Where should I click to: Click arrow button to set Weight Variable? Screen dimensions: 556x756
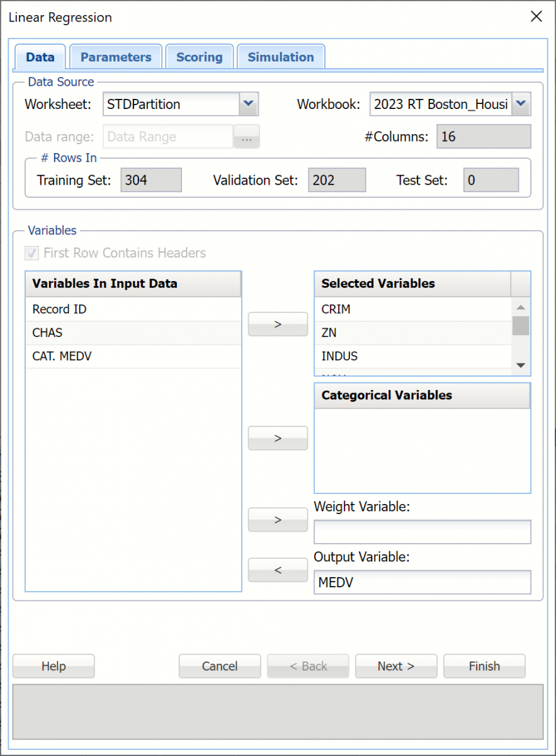pos(278,520)
